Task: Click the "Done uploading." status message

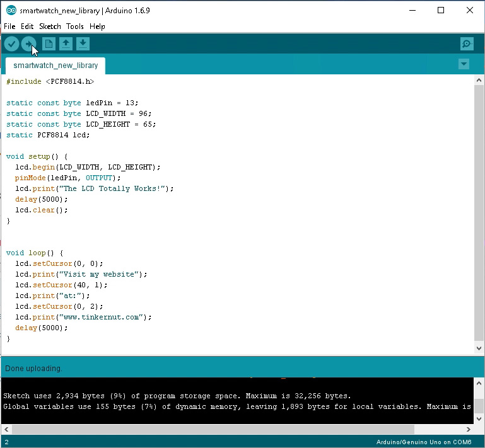Action: coord(33,368)
